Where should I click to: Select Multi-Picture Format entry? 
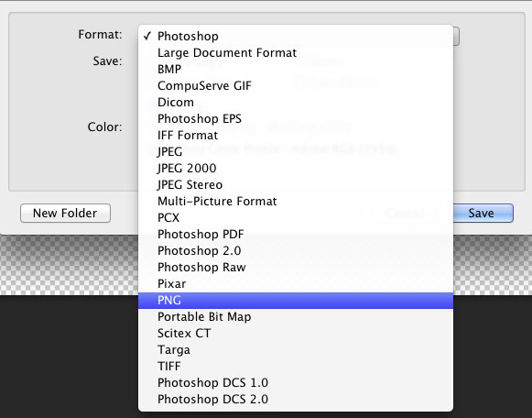click(296, 202)
